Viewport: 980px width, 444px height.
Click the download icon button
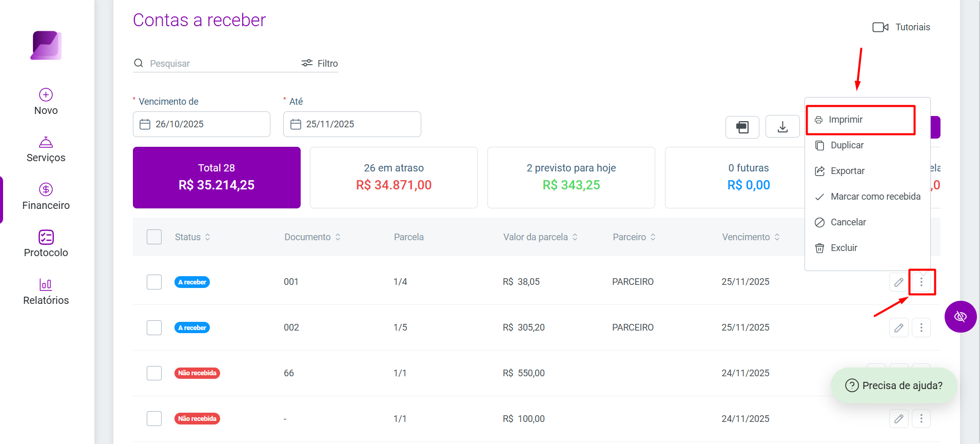click(x=782, y=127)
